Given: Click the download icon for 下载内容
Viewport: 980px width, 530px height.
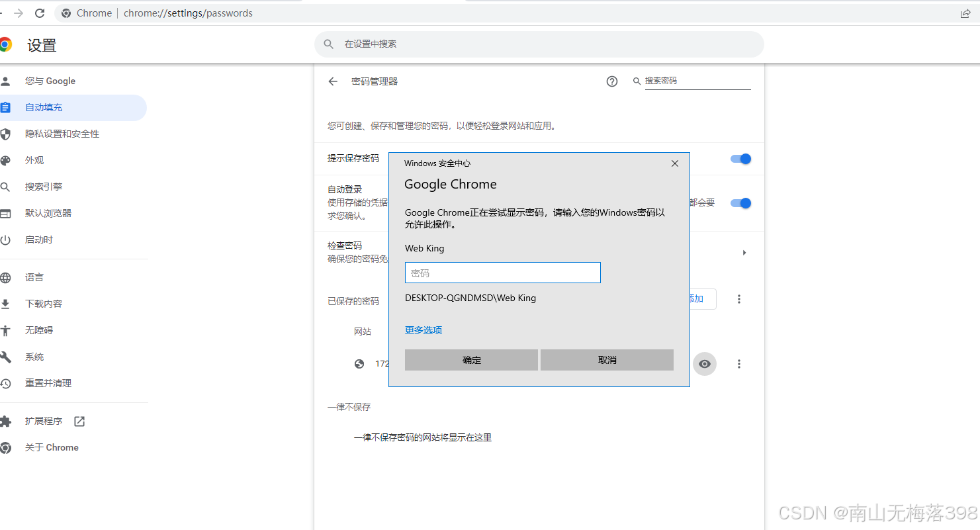Looking at the screenshot, I should tap(5, 304).
